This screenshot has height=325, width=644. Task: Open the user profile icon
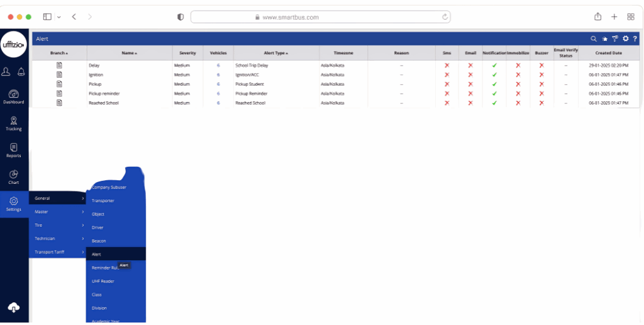point(6,71)
